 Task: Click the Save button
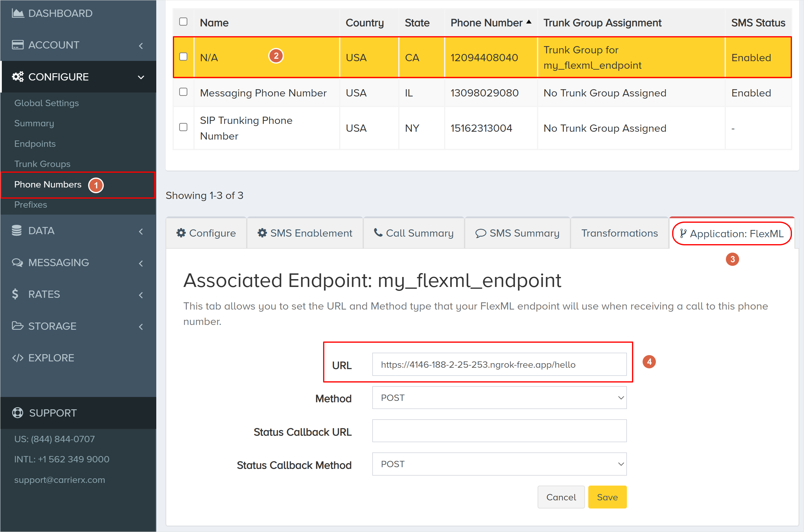tap(607, 497)
